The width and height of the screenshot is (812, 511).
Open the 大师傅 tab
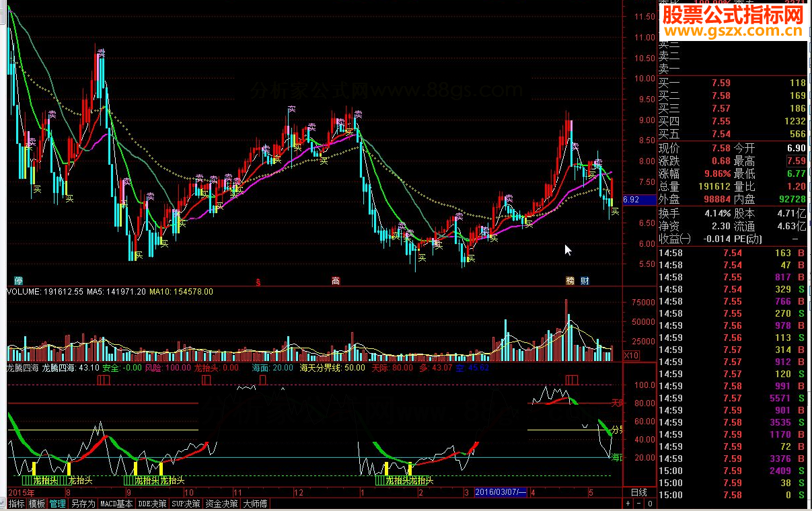point(255,503)
